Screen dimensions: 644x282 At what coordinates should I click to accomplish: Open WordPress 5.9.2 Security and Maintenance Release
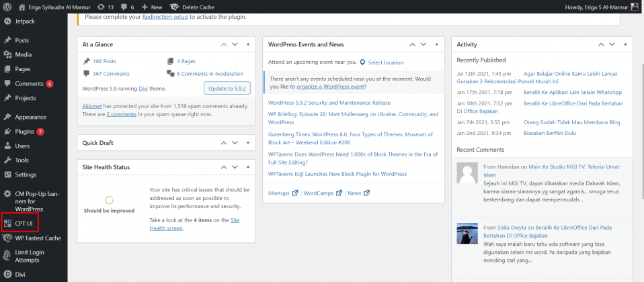click(x=329, y=103)
